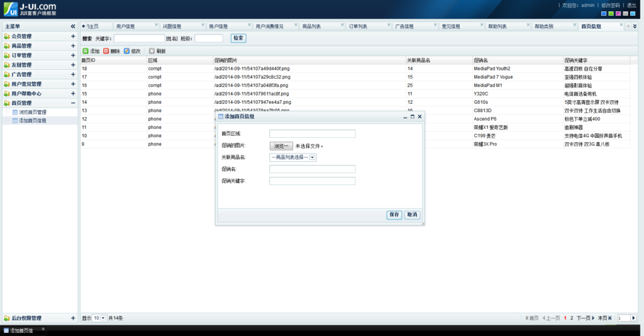This screenshot has height=336, width=644.
Task: Click the jump-to-page go arrow button
Action: 633,318
